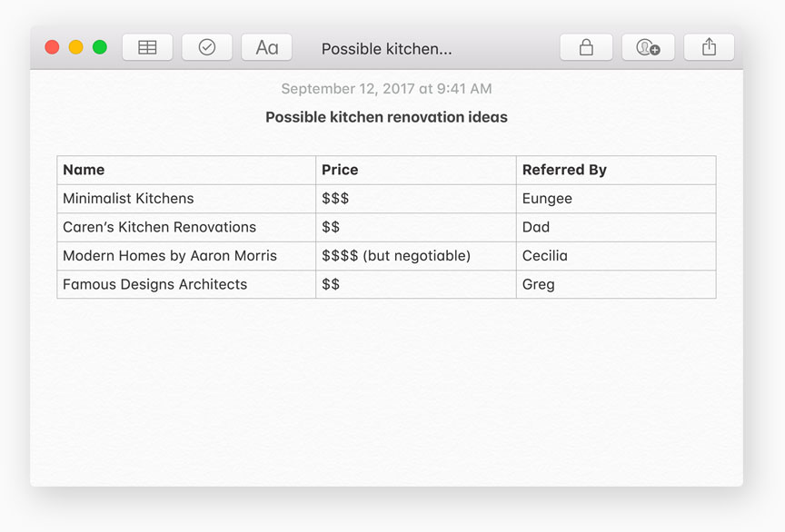Viewport: 785px width, 532px height.
Task: Click the red close window button
Action: (53, 47)
